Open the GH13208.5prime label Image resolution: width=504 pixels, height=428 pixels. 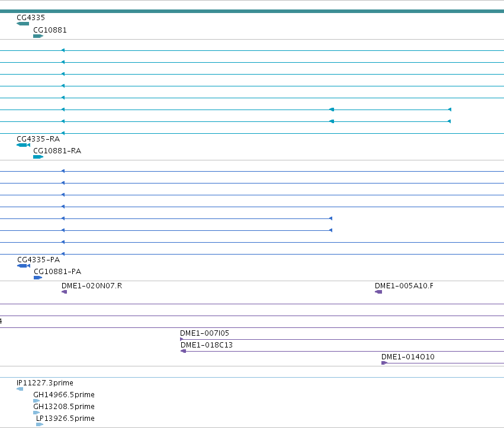coord(64,407)
